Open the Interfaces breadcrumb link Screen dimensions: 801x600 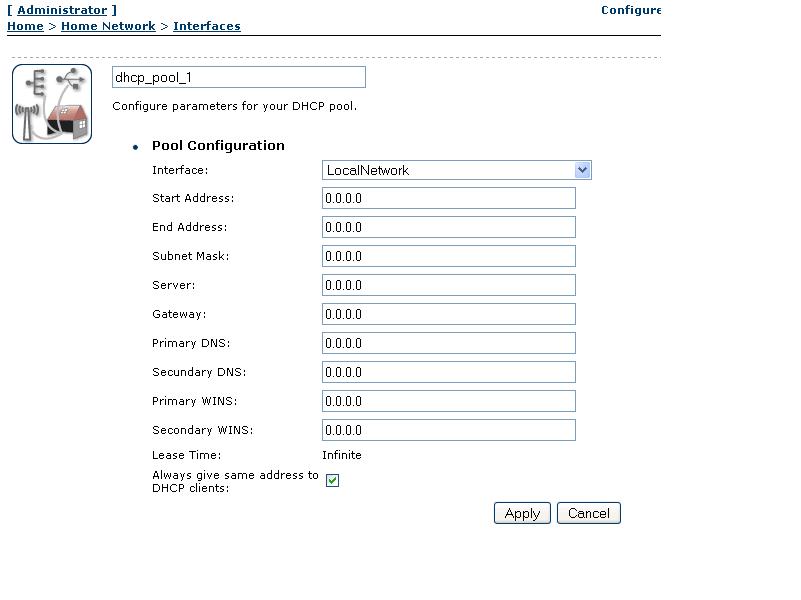point(207,26)
